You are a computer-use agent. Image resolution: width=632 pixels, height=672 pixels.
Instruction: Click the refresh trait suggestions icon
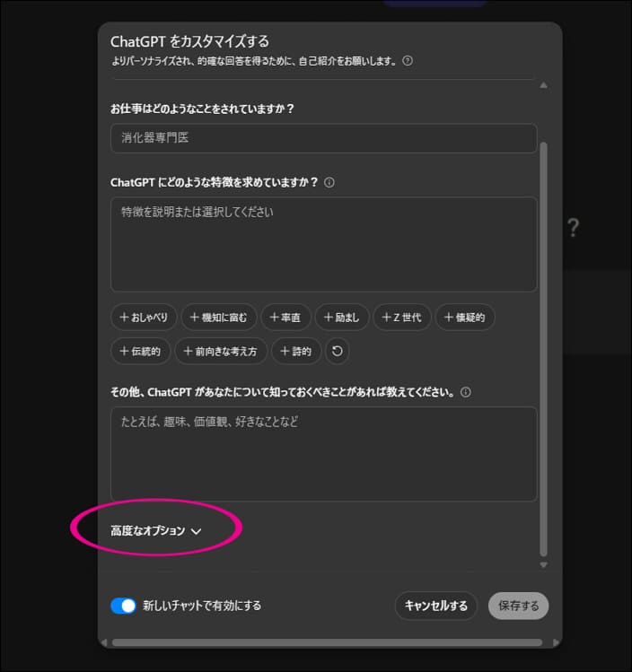coord(338,352)
